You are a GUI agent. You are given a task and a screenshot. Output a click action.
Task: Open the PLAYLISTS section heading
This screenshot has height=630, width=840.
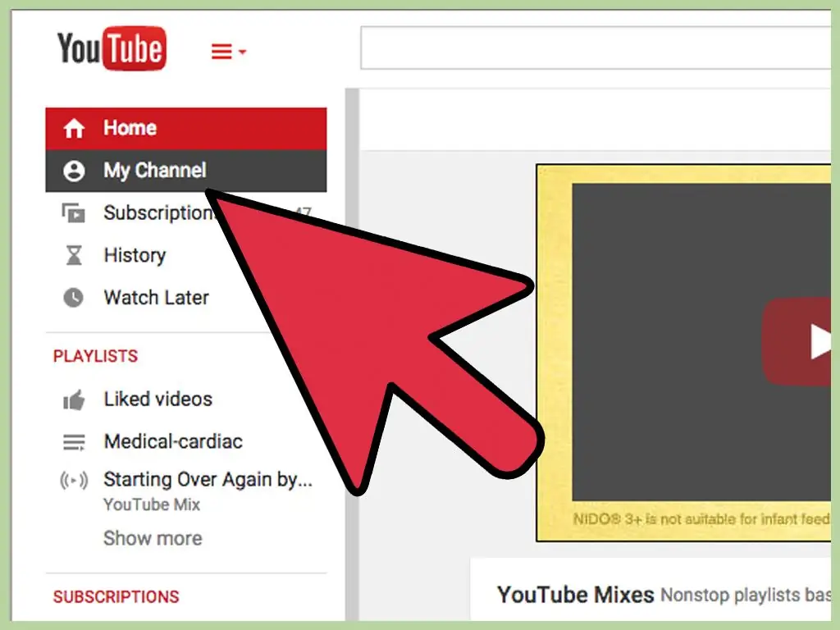click(95, 356)
